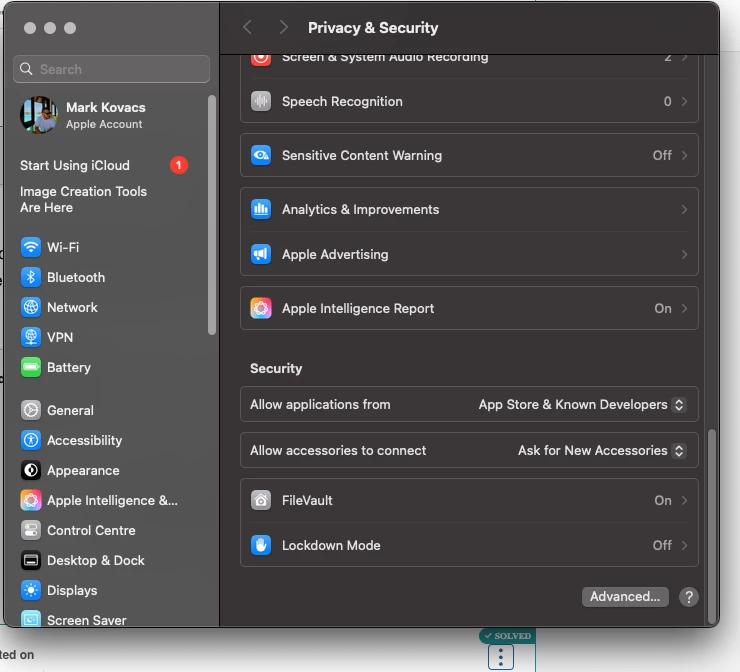Open the Desktop & Dock icon
740x672 pixels.
(31, 560)
